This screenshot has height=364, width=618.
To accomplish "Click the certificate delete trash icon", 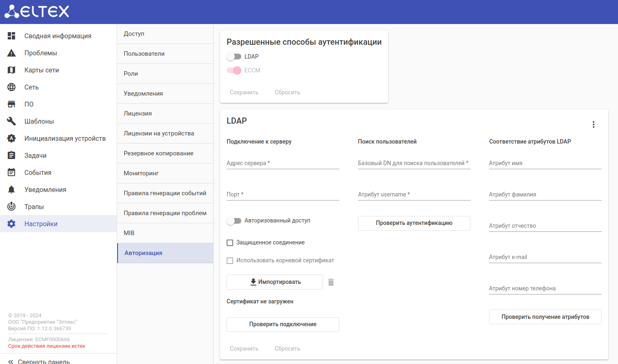I will click(331, 282).
